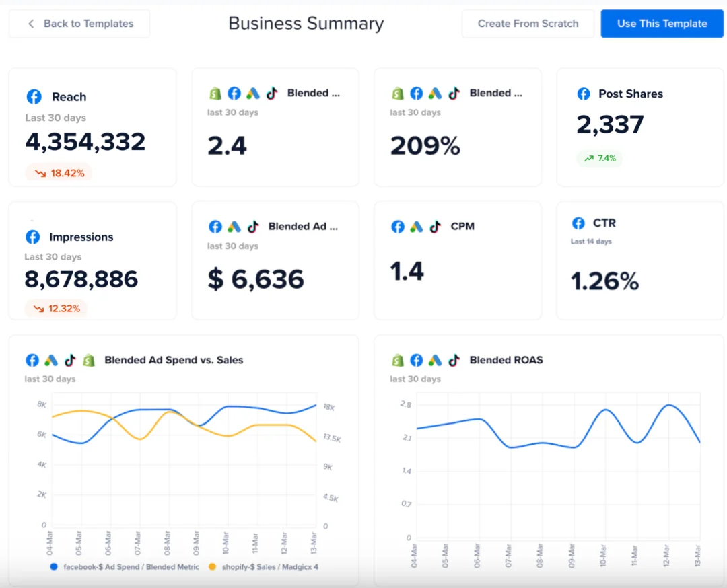
Task: Click TikTok icon on Blended ROAS chart
Action: [x=454, y=360]
